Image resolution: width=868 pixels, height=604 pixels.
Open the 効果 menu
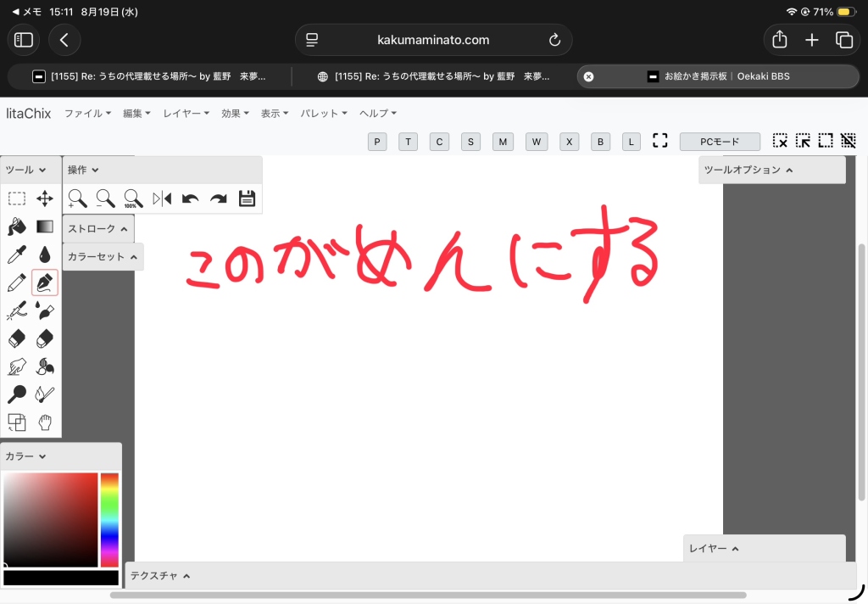click(x=235, y=113)
